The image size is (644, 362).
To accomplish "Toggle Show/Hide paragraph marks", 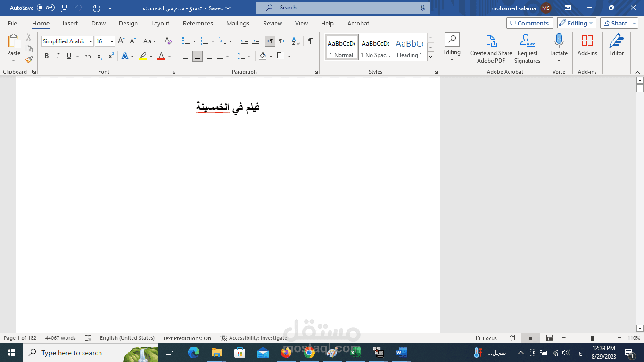I will tap(310, 41).
